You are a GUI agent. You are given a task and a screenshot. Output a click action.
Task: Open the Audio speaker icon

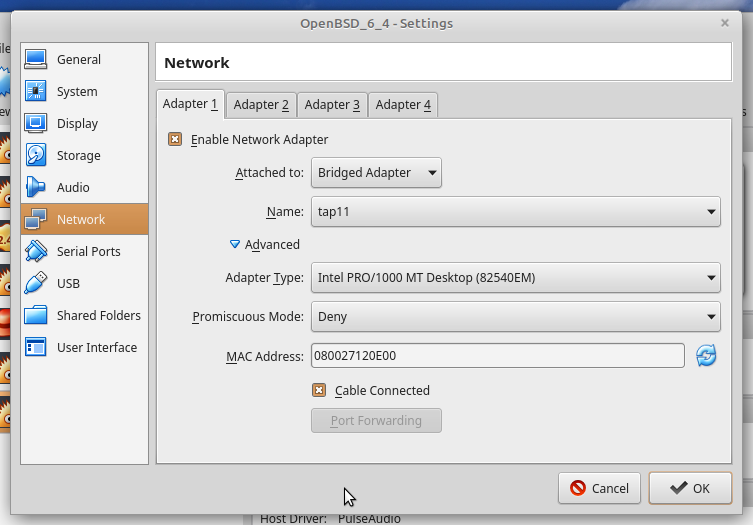click(36, 188)
